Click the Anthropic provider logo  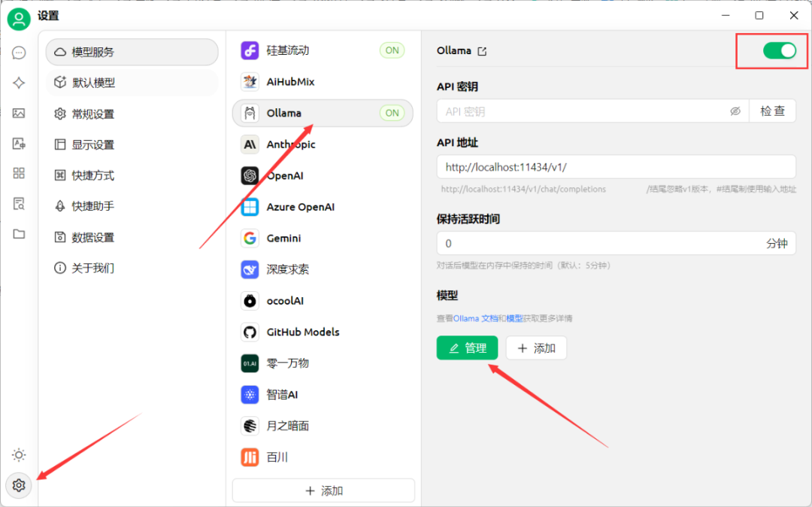coord(250,144)
